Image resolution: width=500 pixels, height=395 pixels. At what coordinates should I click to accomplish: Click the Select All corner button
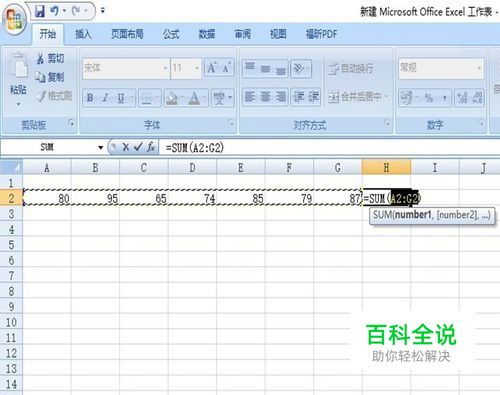11,167
